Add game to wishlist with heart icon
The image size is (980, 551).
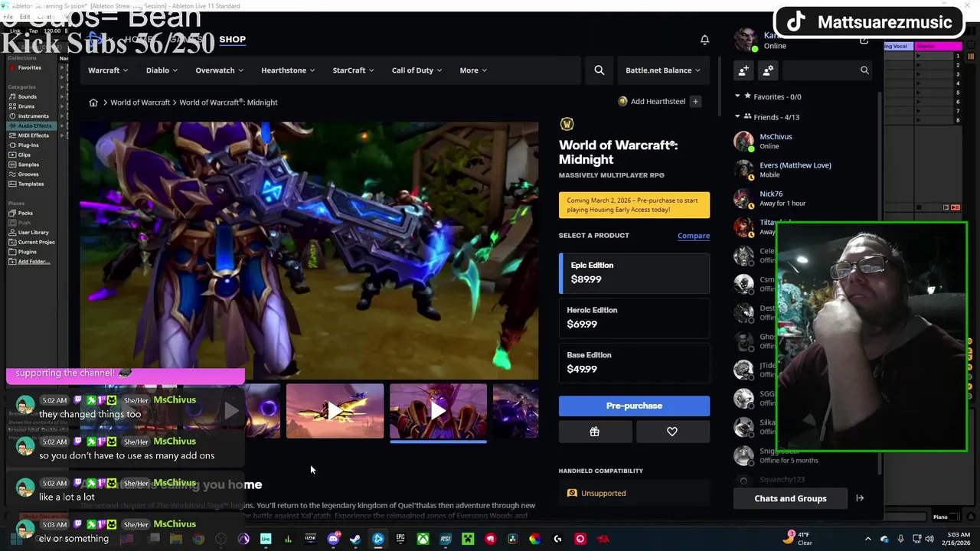pos(672,432)
